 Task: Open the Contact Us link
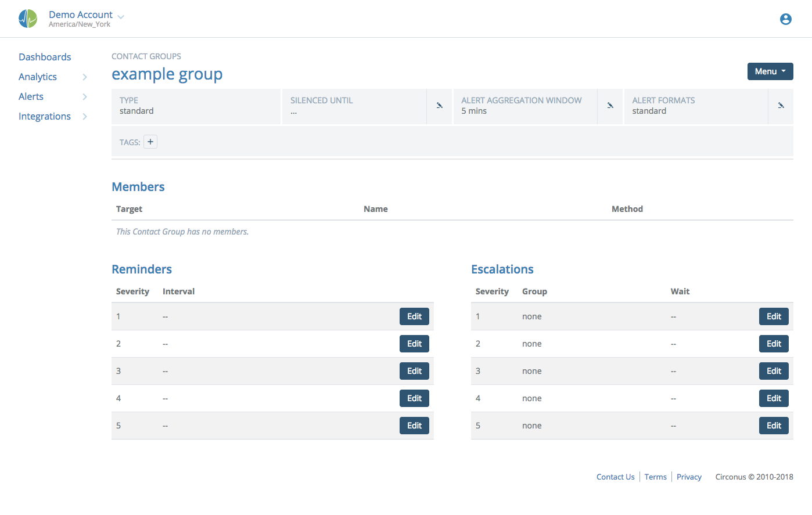point(615,477)
